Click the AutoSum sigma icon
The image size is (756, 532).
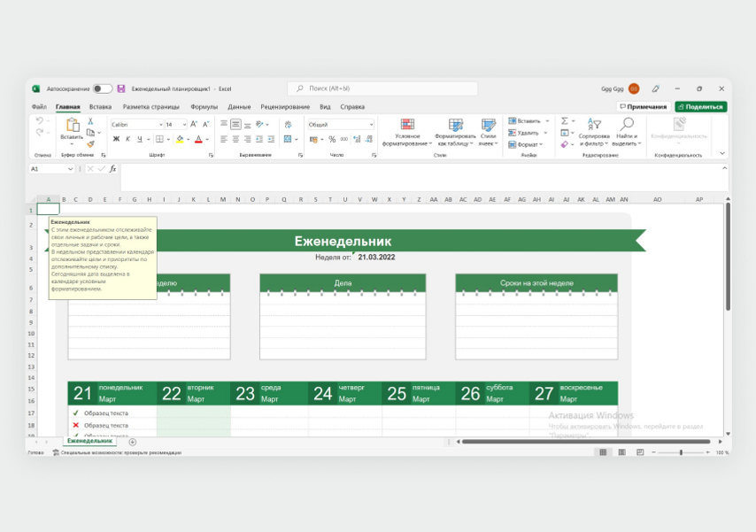565,121
